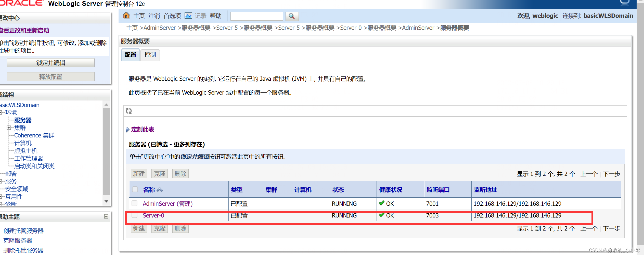Open the 帮助 menu item
The height and width of the screenshot is (255, 644).
216,16
